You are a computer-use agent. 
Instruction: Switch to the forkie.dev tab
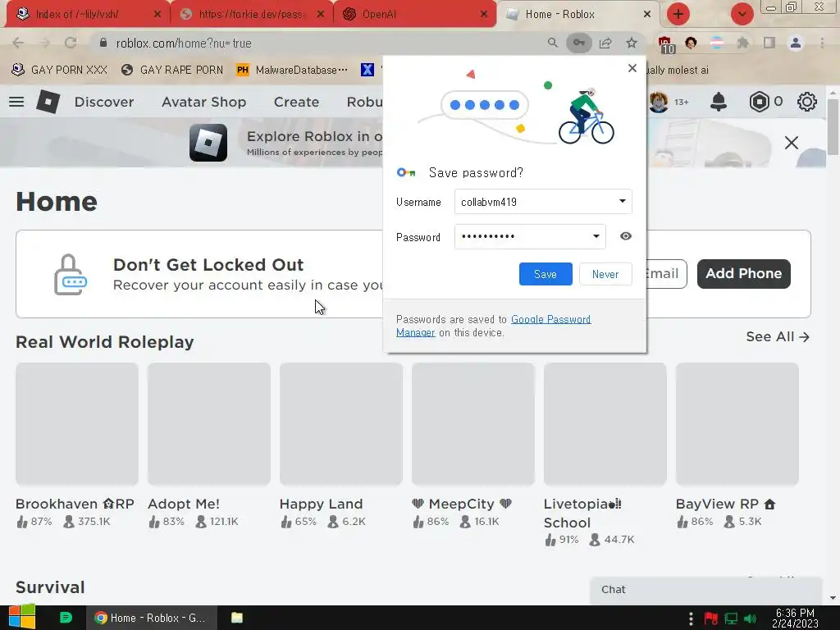tap(252, 15)
